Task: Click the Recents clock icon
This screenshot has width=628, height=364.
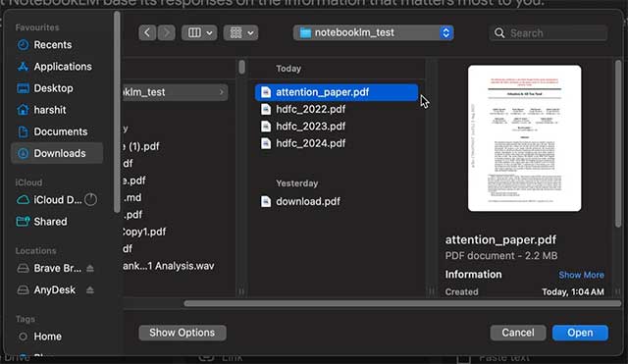Action: (24, 45)
